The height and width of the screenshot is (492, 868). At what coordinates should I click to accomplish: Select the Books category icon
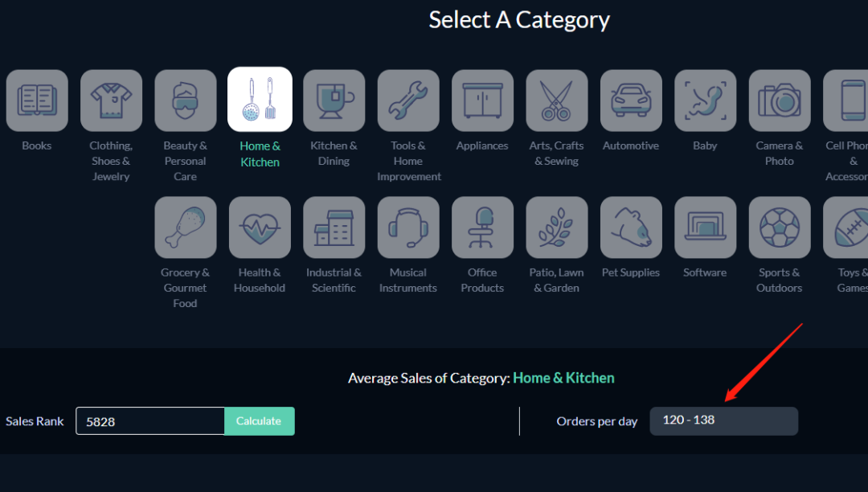pos(37,100)
